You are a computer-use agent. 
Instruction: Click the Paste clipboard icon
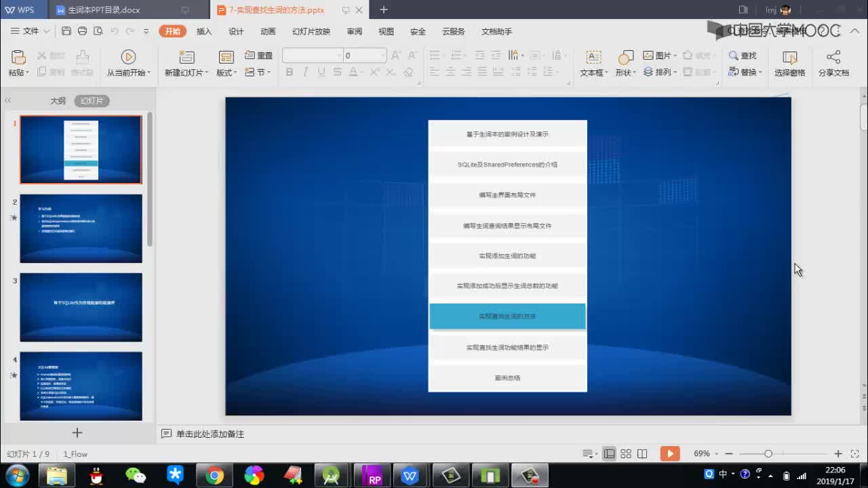[18, 57]
